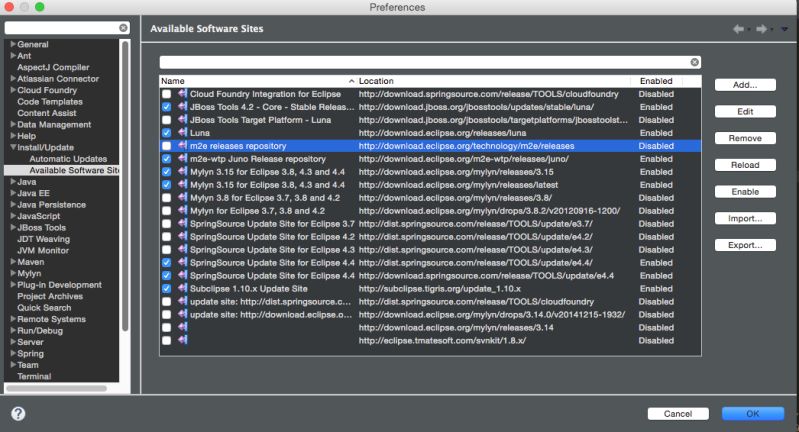Open the view menu triangle at top right
The width and height of the screenshot is (799, 432).
[x=785, y=29]
